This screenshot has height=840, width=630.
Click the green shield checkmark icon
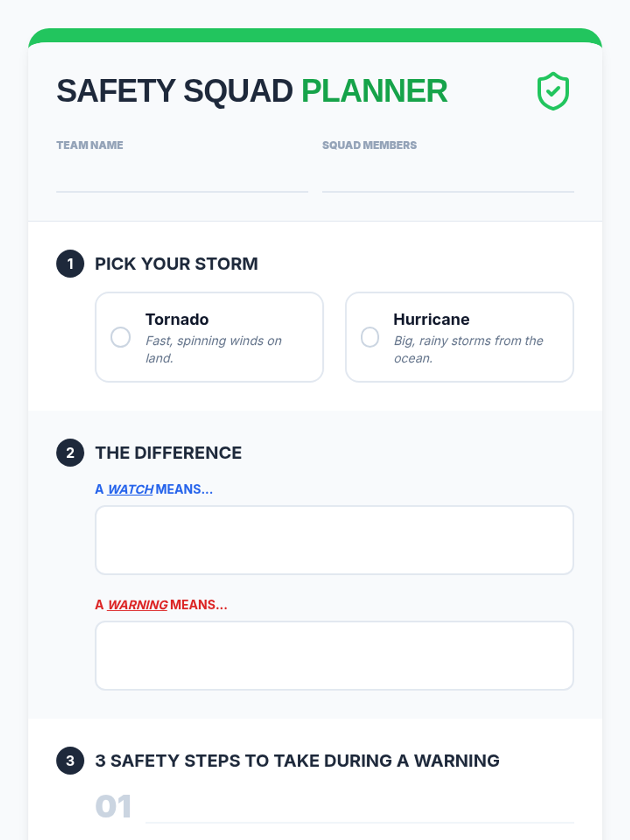(x=553, y=91)
